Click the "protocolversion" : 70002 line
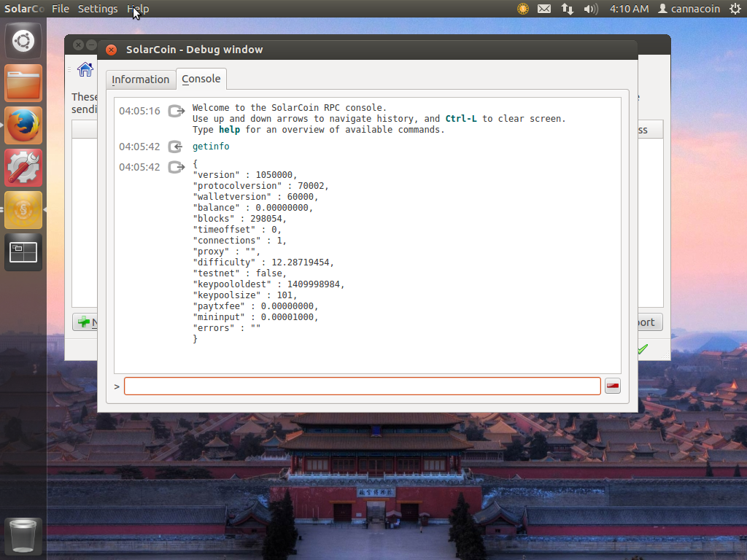Viewport: 747px width, 560px height. 260,186
